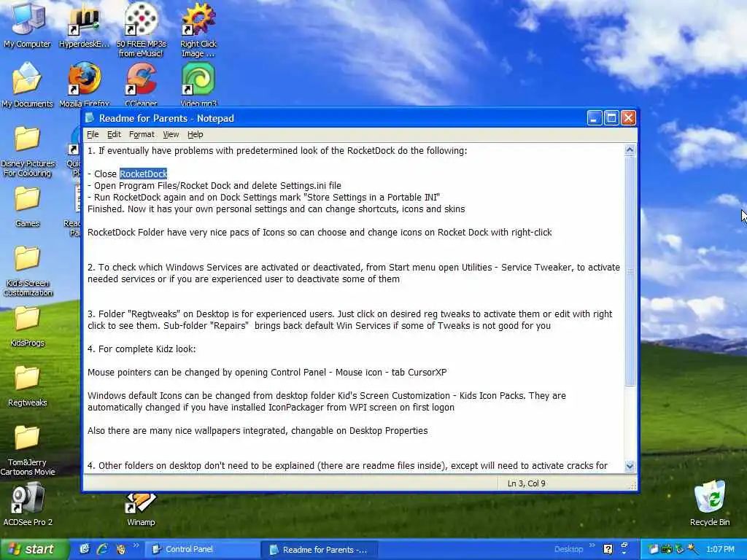Launch ACDSee Pro 2 shortcut
The height and width of the screenshot is (560, 747).
tap(27, 505)
